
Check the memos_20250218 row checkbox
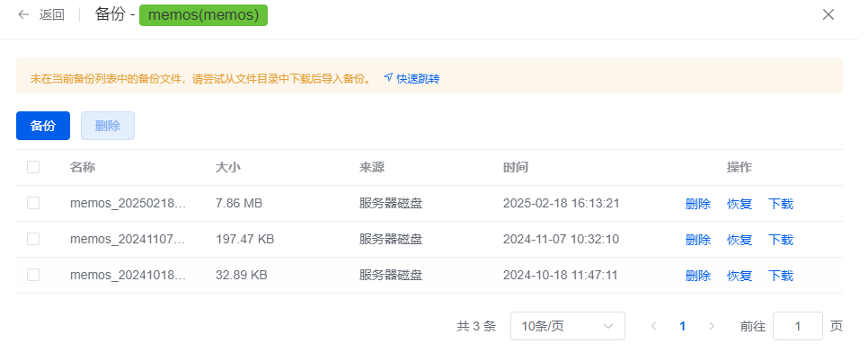pos(33,203)
